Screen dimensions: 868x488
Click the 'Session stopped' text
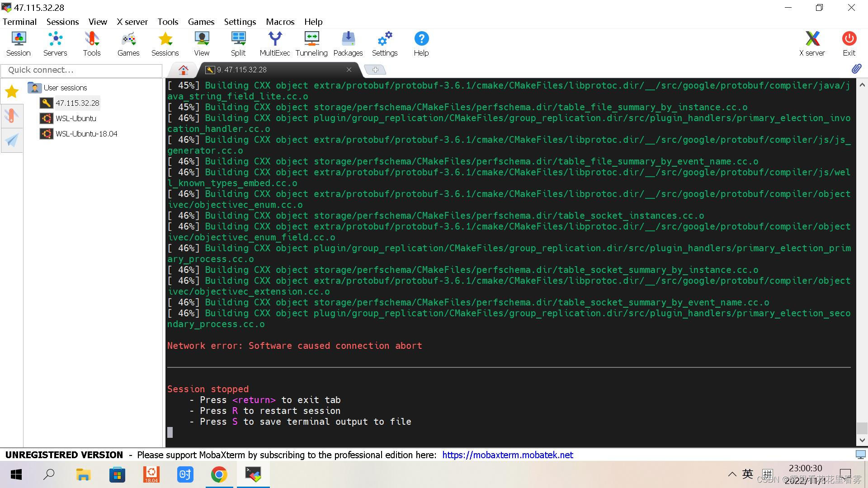pos(208,389)
